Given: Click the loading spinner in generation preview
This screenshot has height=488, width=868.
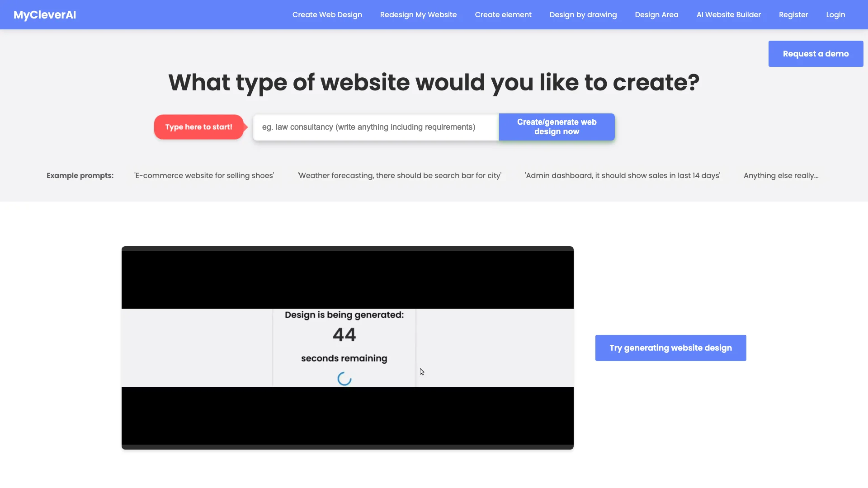Looking at the screenshot, I should coord(344,379).
